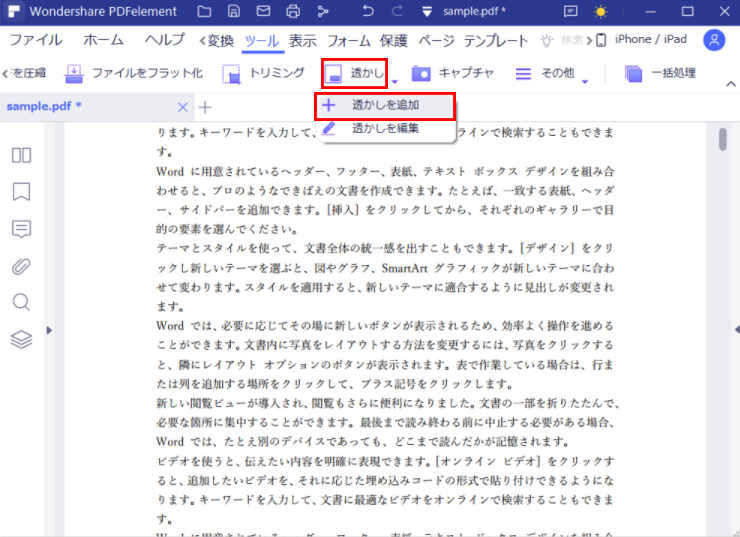This screenshot has height=537, width=740.
Task: Collapse the ribbon with up chevron
Action: click(731, 84)
